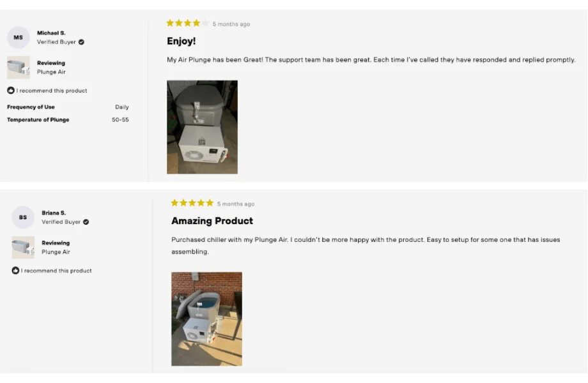Click the BS avatar circle
The image size is (588, 383).
coord(24,217)
